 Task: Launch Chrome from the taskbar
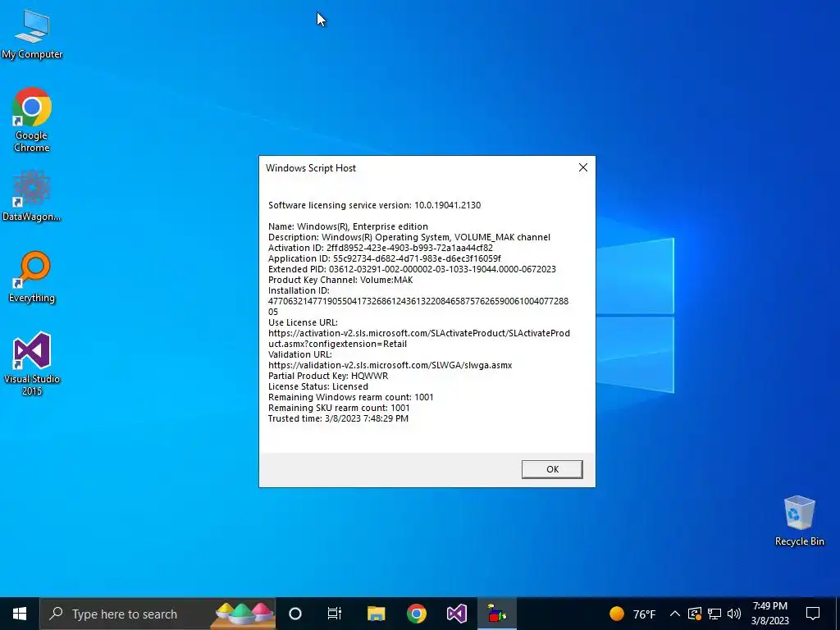[x=416, y=614]
